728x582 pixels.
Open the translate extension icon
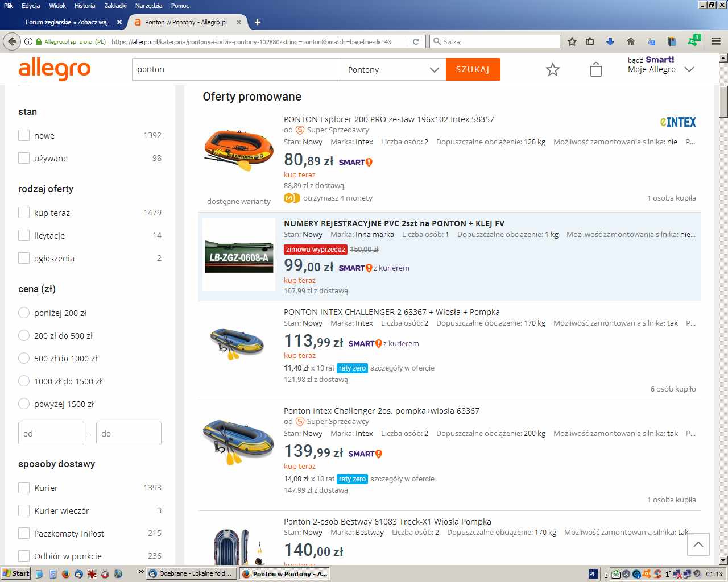coord(651,41)
